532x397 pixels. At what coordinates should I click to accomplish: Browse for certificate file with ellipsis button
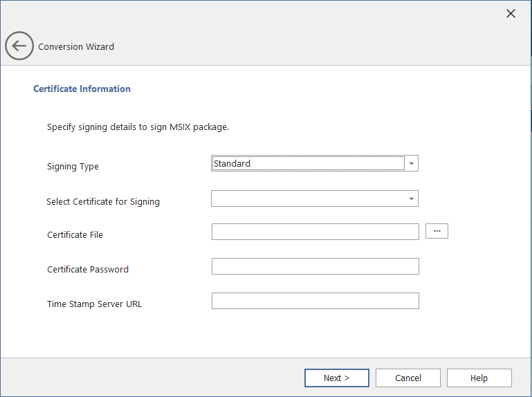(437, 231)
